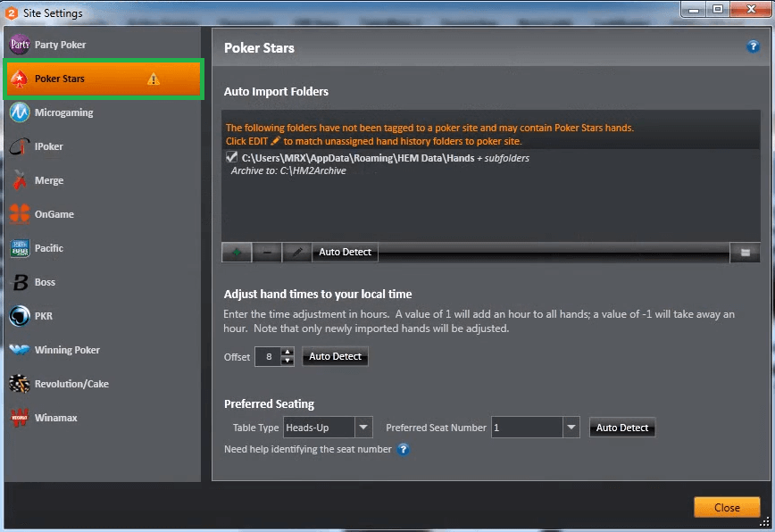Image resolution: width=775 pixels, height=532 pixels.
Task: Open the Poker Stars site settings entry
Action: [x=104, y=79]
